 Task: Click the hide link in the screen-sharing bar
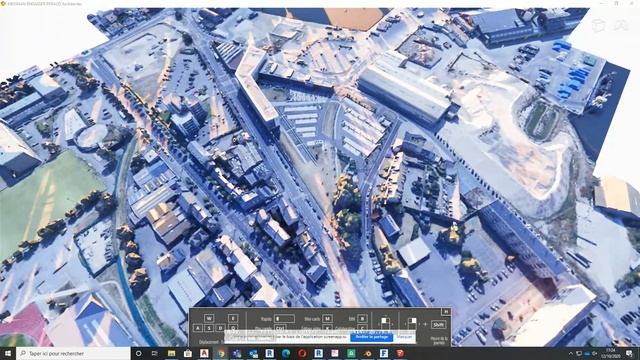[405, 337]
